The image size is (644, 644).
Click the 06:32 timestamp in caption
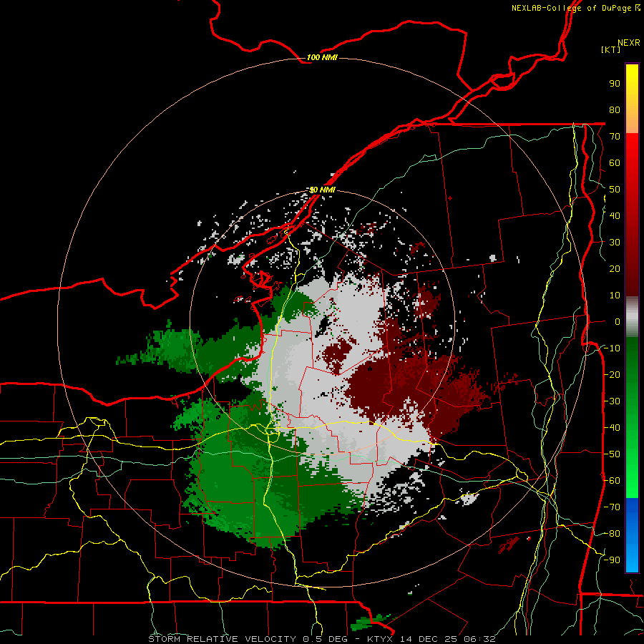point(479,639)
